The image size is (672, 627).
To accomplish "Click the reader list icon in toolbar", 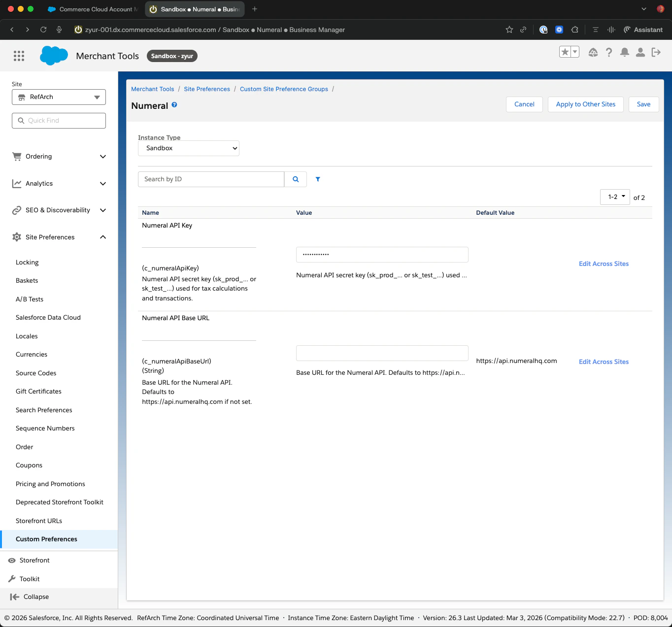I will point(595,30).
